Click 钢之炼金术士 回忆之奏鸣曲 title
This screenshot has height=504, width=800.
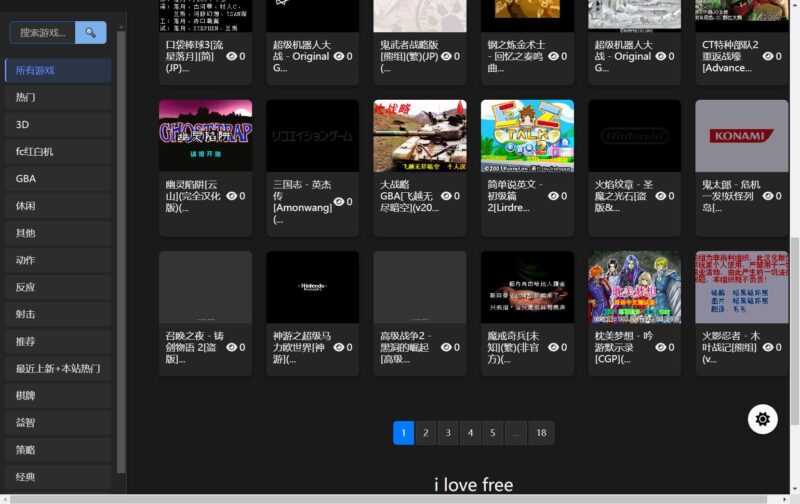click(x=516, y=56)
